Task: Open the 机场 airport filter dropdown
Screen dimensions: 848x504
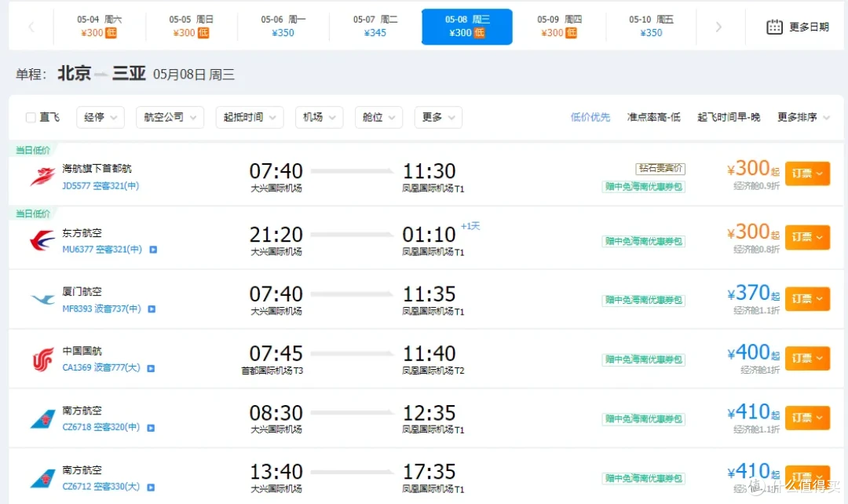Action: 319,117
